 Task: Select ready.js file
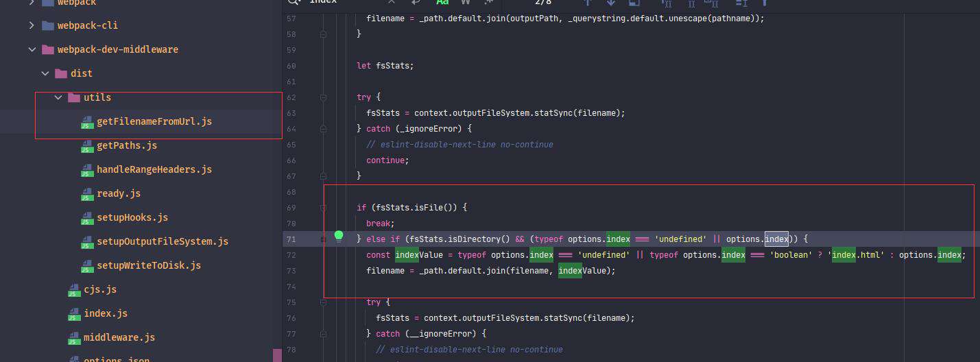pos(119,193)
